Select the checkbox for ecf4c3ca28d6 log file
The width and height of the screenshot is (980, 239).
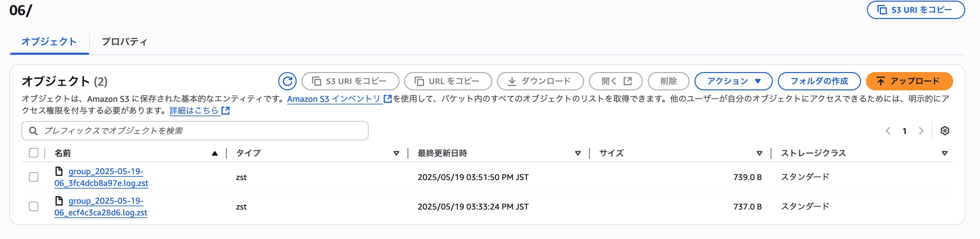point(33,206)
